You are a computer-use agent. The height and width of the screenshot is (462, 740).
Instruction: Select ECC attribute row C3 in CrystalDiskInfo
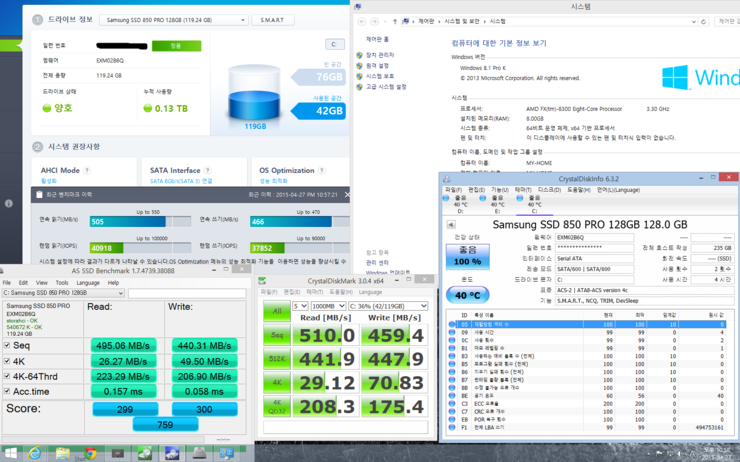(x=587, y=403)
